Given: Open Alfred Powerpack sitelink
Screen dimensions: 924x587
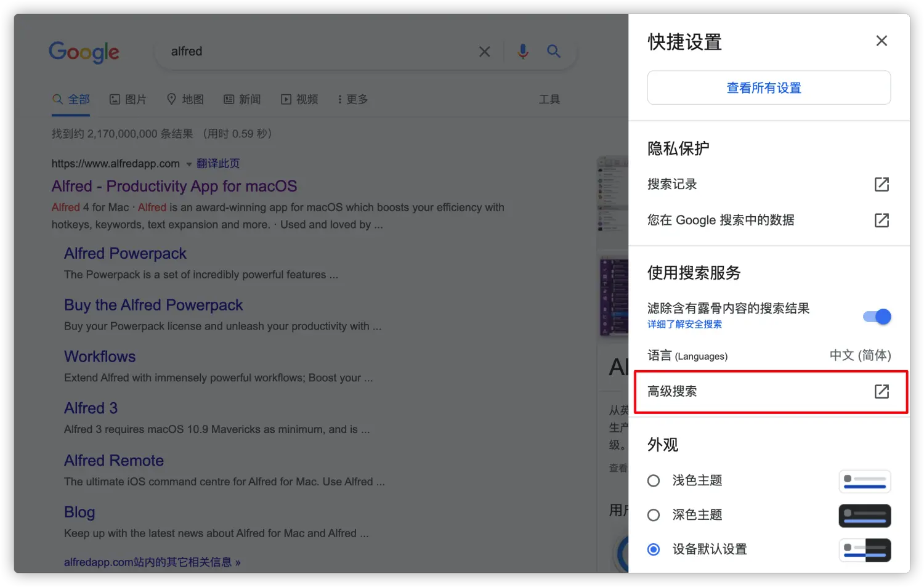Looking at the screenshot, I should pos(125,253).
